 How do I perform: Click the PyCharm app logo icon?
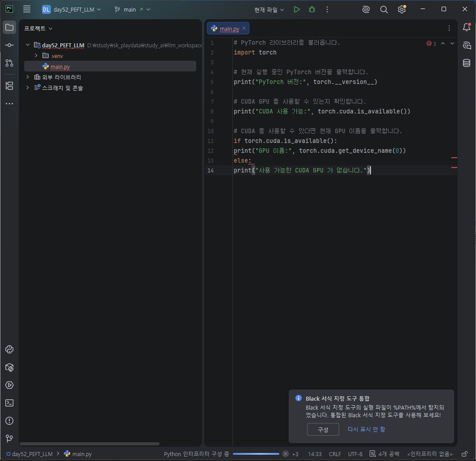click(9, 9)
